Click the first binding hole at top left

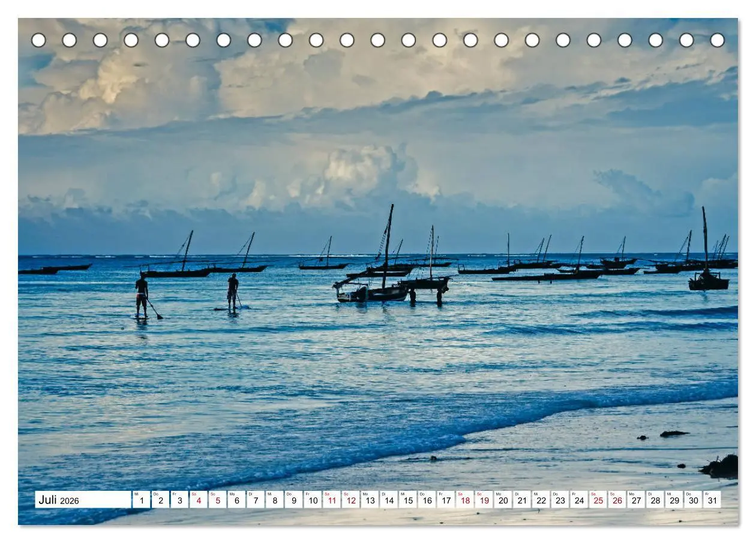[38, 40]
